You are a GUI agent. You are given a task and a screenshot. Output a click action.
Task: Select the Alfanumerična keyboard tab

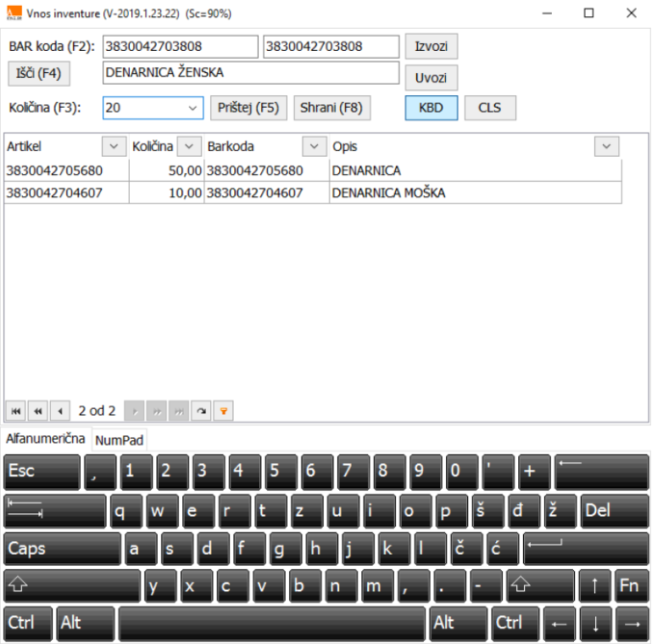click(x=46, y=439)
